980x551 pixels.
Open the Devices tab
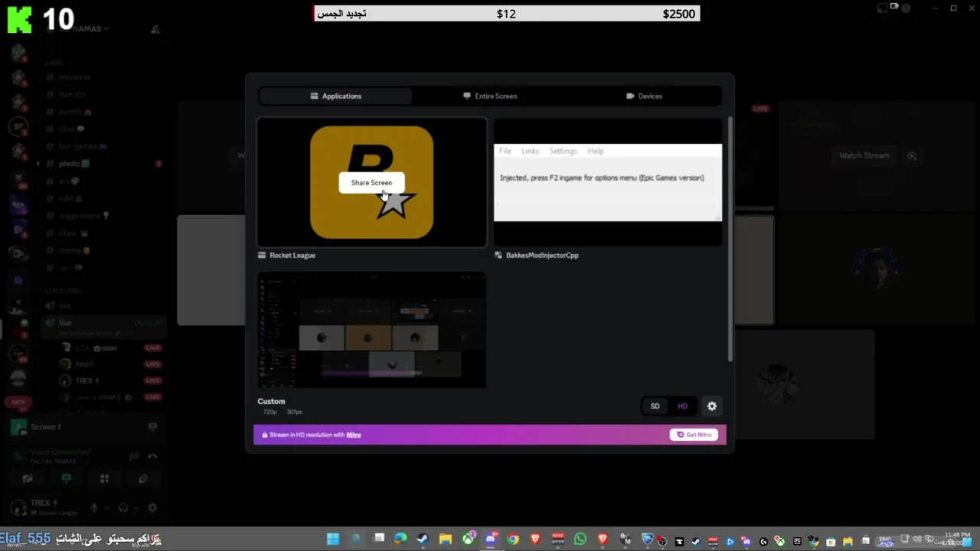tap(644, 96)
